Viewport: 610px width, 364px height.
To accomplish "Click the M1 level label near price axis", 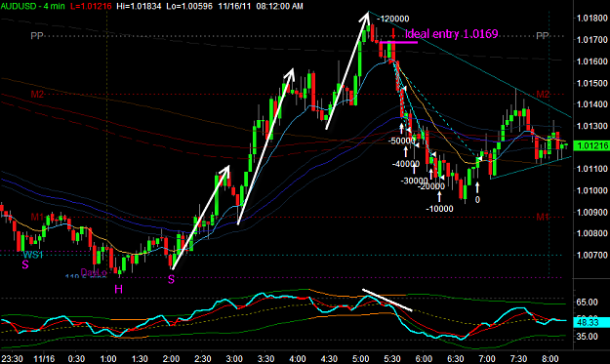I will (x=543, y=217).
